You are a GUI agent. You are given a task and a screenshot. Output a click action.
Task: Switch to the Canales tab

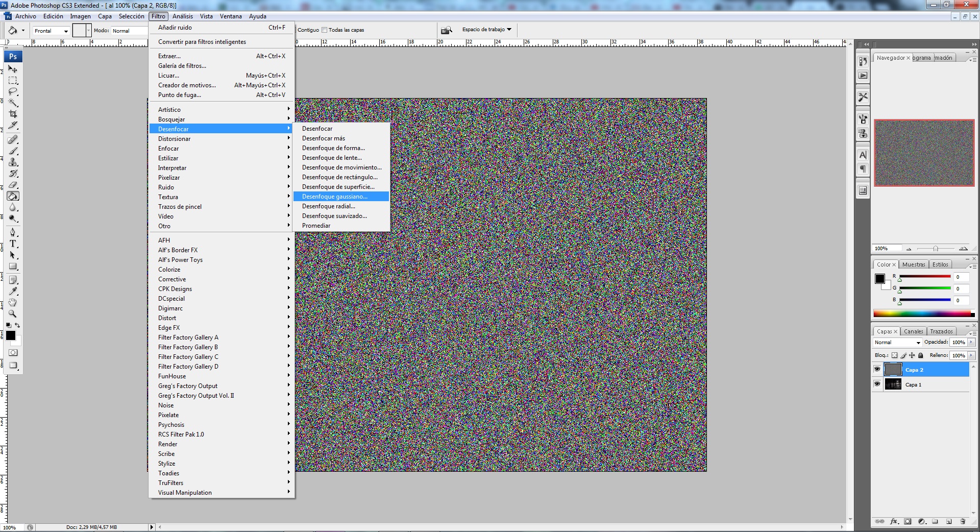click(x=913, y=331)
